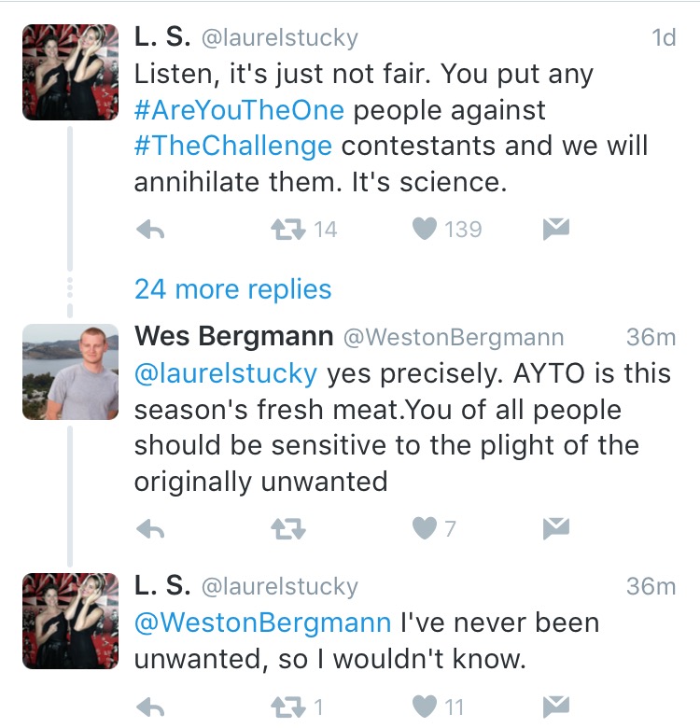Retweet Wes Bergmann's tweet
Viewport: 700px width, 728px height.
288,529
